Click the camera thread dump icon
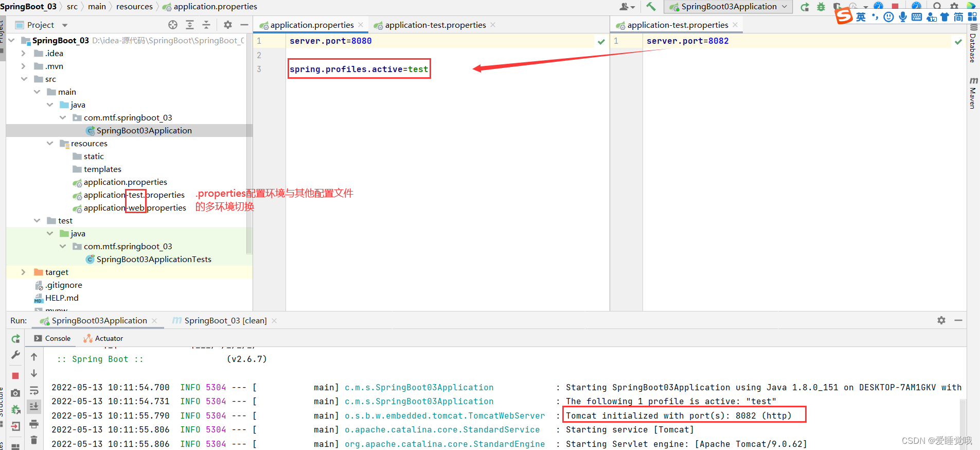This screenshot has width=980, height=450. coord(15,393)
